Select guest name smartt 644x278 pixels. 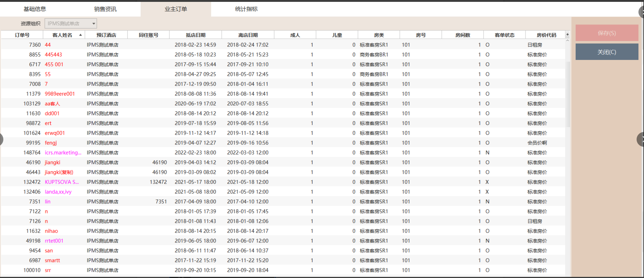click(52, 260)
